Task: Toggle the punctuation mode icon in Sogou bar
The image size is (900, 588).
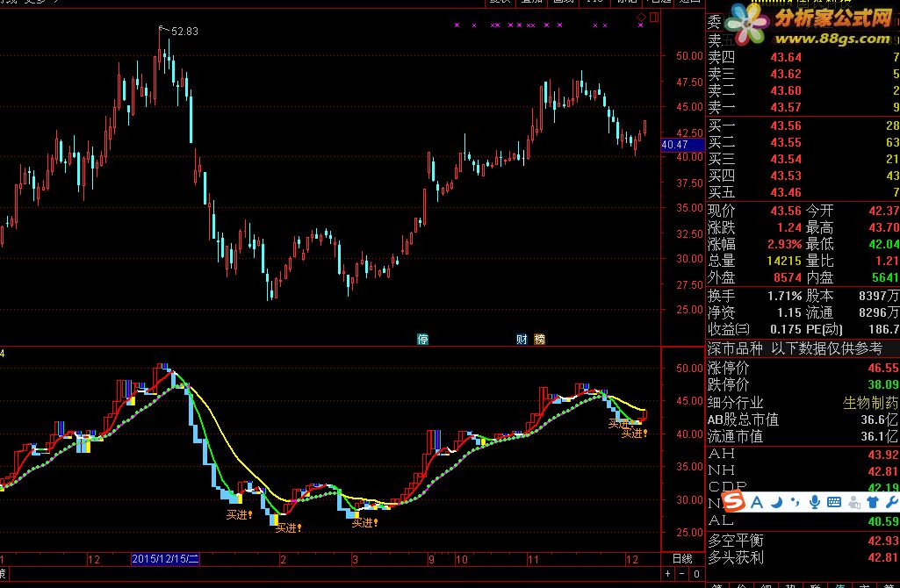Action: (795, 503)
